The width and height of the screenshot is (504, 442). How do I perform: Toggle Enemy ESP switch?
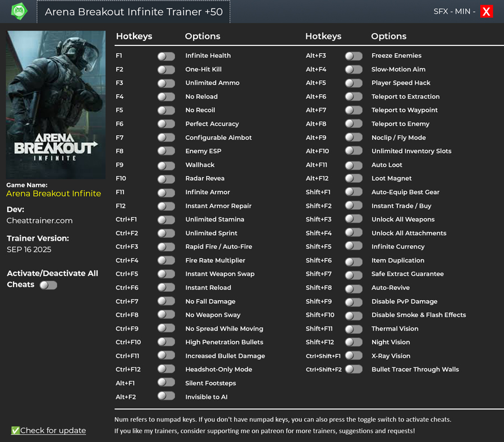coord(166,152)
